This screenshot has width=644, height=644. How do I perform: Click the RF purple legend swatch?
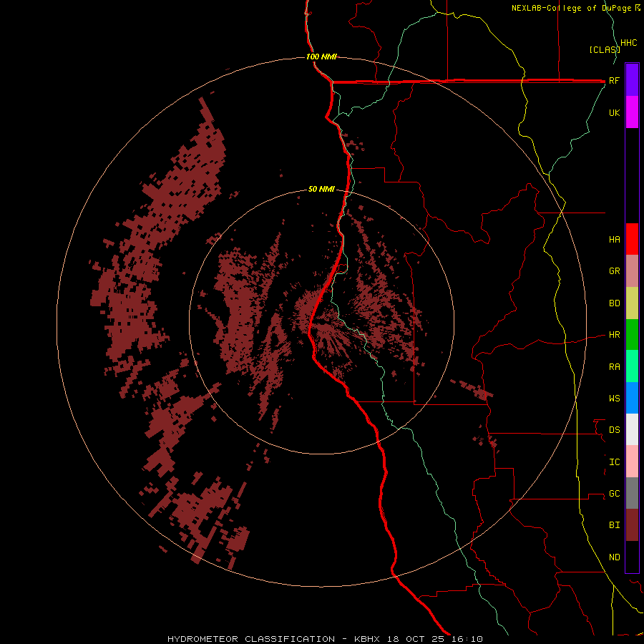(x=632, y=80)
